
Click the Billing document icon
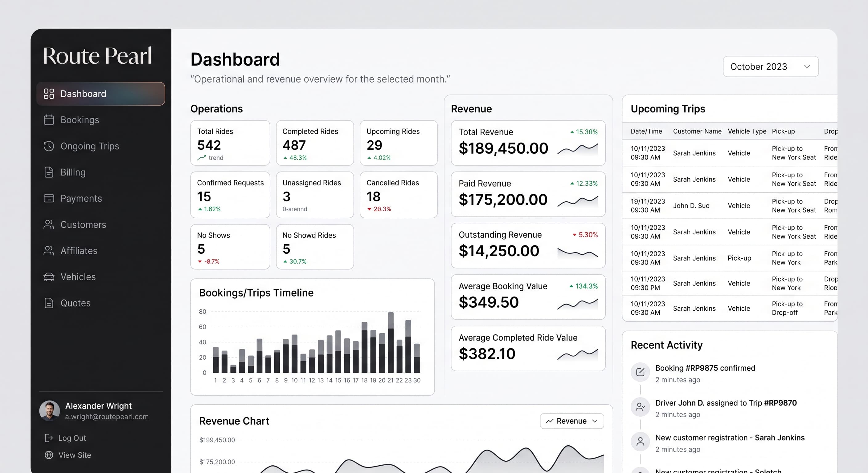49,172
